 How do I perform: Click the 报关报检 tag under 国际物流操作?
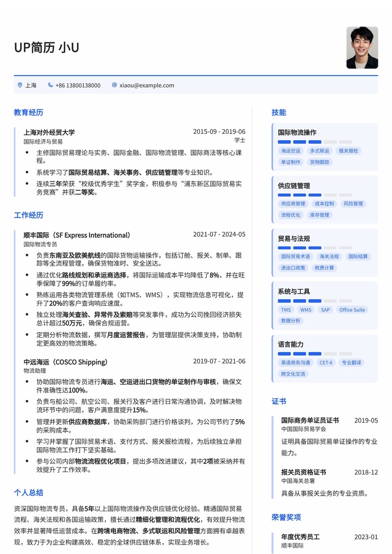[349, 151]
